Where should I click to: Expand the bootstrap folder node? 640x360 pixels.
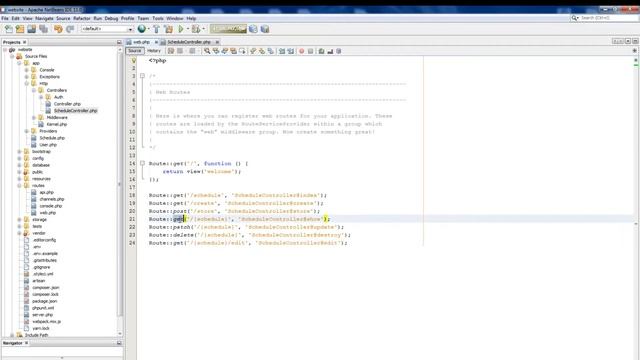point(20,152)
